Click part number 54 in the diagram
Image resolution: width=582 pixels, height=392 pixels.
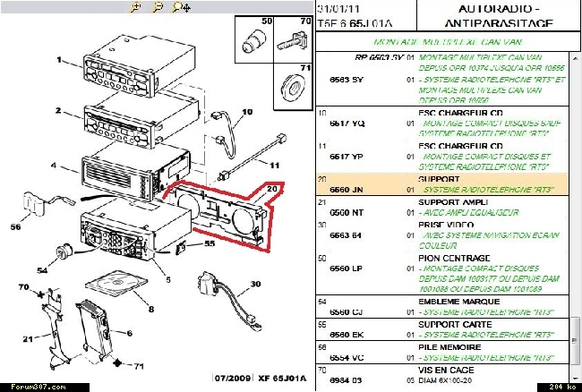[41, 269]
